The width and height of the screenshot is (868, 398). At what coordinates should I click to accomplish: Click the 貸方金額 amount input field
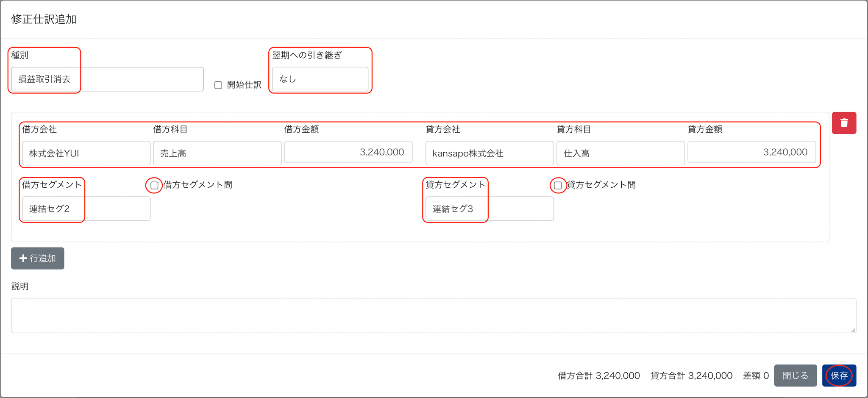click(x=751, y=152)
